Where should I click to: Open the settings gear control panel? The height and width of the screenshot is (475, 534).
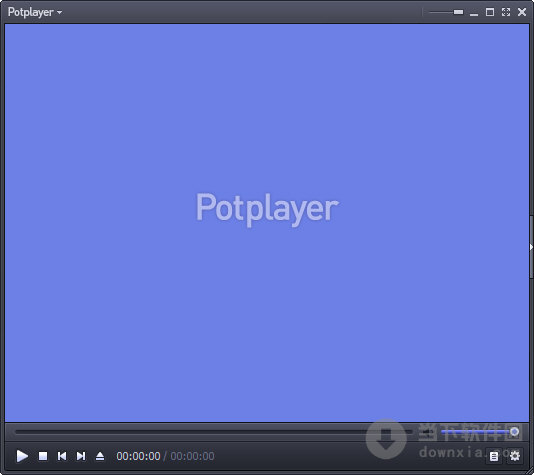(x=515, y=456)
